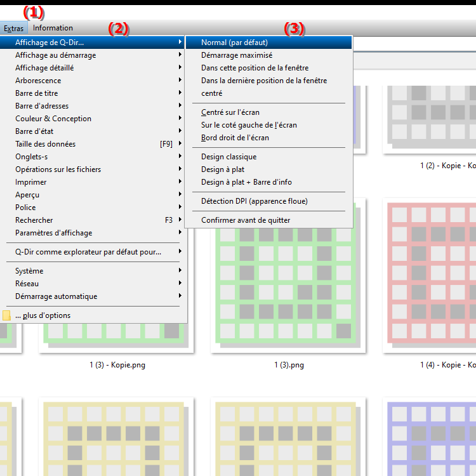476x476 pixels.
Task: Select thumbnail above 1 (3) - Kopie.png
Action: tap(116, 338)
